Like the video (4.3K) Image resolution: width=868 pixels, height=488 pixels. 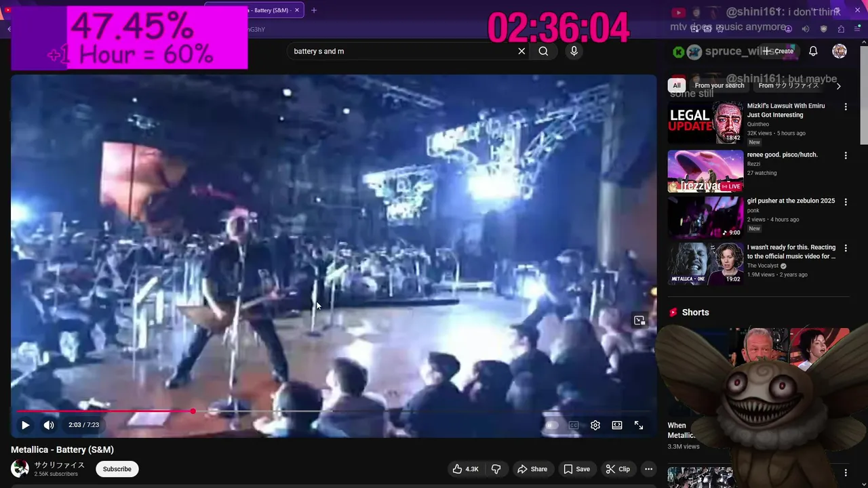pos(465,469)
